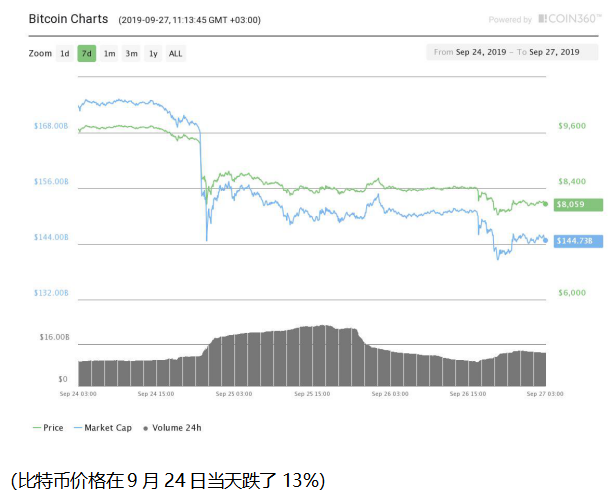Image resolution: width=616 pixels, height=498 pixels.
Task: Click the price line endpoint marker
Action: point(546,203)
